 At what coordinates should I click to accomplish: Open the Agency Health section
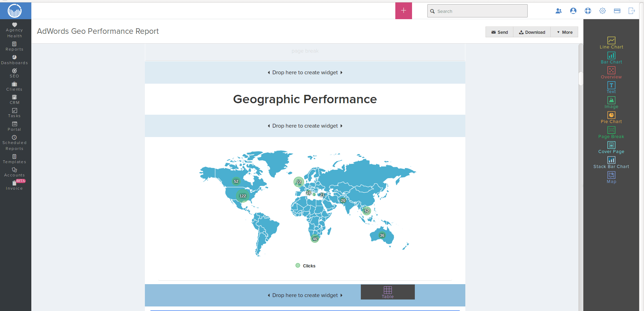(x=15, y=30)
